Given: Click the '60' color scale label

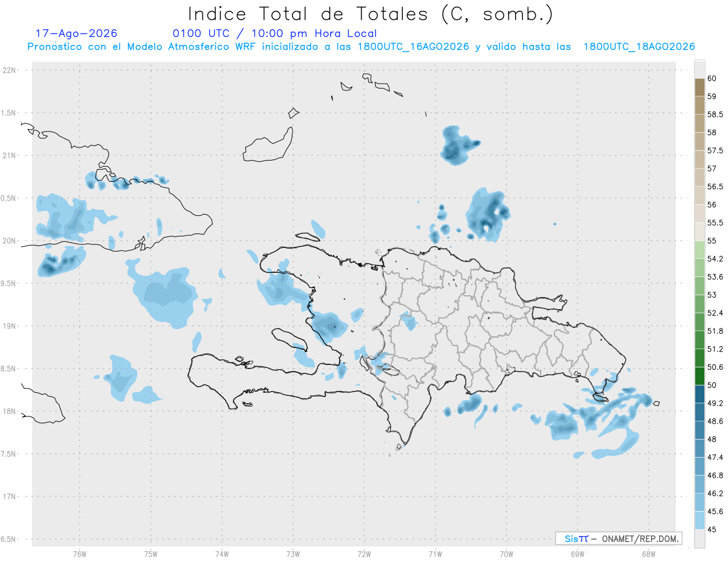Looking at the screenshot, I should point(712,78).
